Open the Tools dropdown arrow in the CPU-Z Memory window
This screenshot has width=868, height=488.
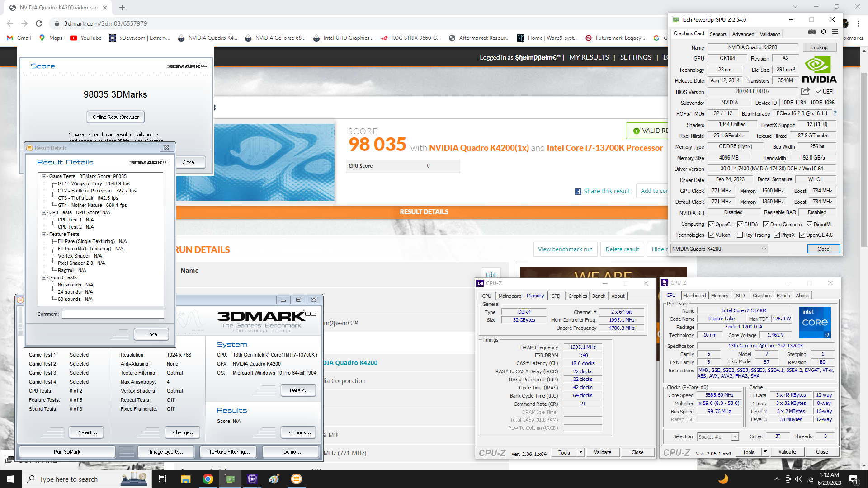tap(581, 452)
